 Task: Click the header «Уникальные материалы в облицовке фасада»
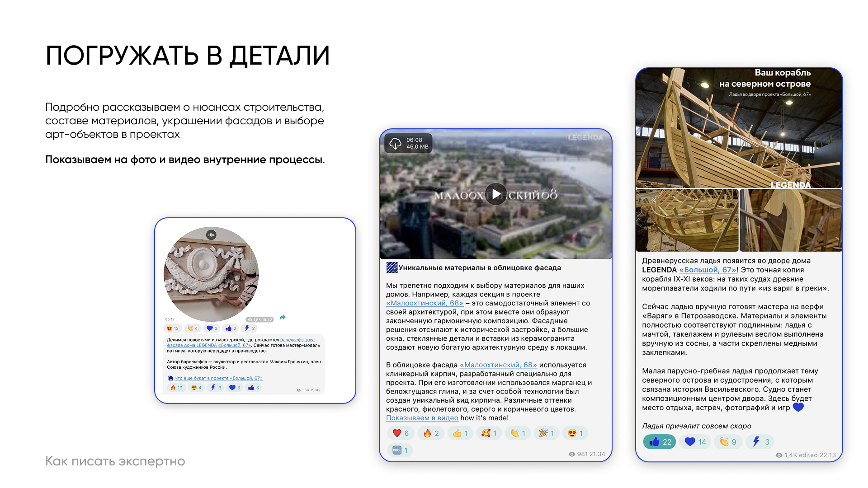click(x=480, y=268)
